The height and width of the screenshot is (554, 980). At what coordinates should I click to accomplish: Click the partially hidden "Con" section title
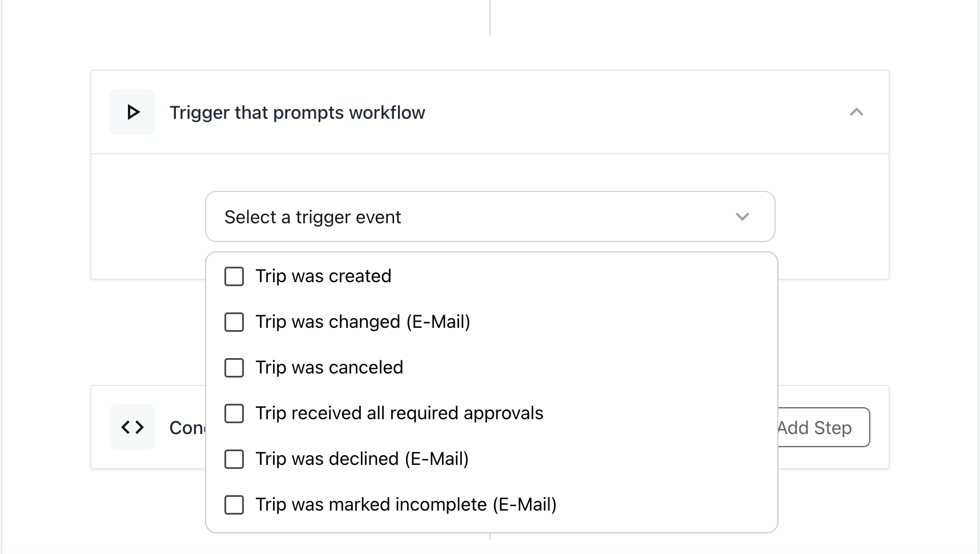[187, 428]
